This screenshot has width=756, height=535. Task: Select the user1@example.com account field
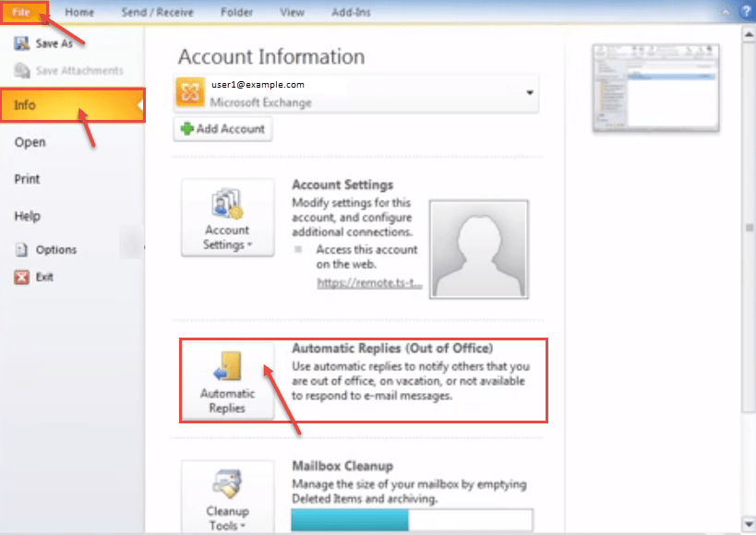coord(355,93)
